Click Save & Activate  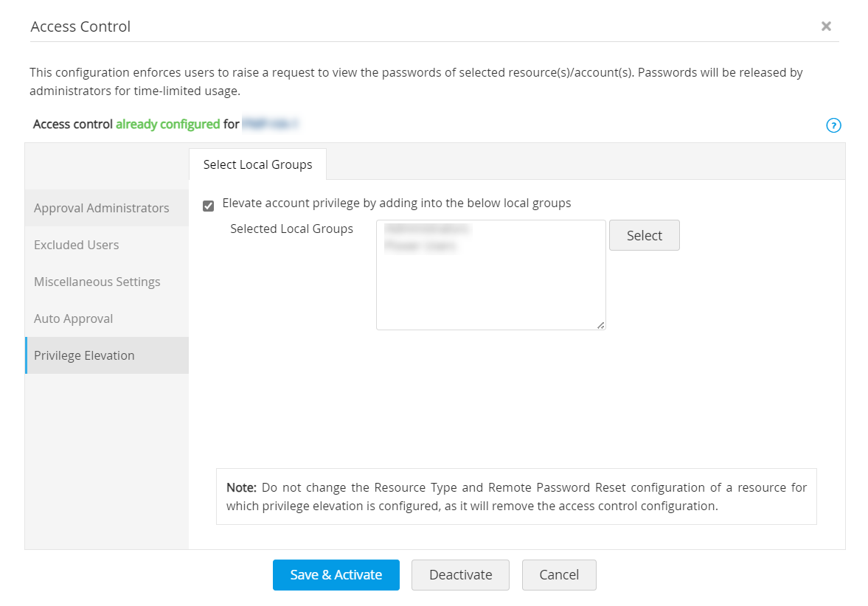[336, 575]
